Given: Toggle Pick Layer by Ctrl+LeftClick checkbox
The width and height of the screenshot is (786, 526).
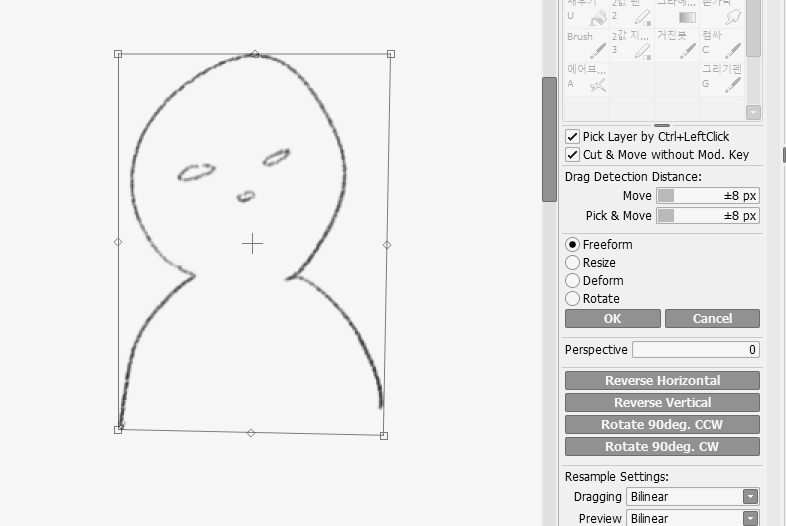Looking at the screenshot, I should pos(572,136).
